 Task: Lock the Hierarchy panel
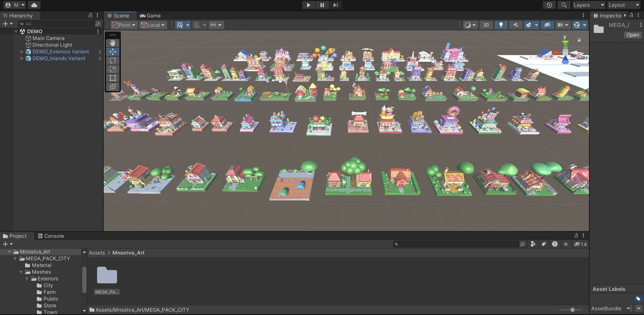[x=90, y=15]
